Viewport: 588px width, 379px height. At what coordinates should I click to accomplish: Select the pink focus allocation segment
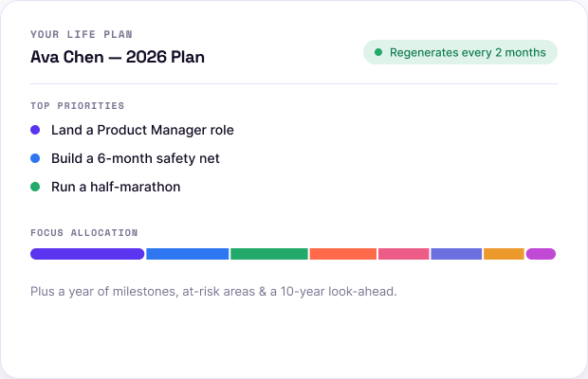coord(404,254)
